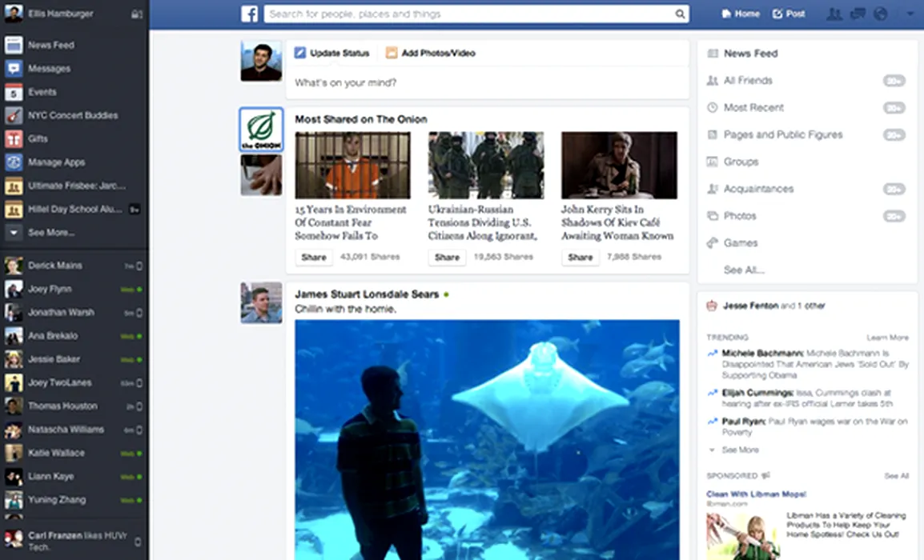Click the What's on your mind field
The height and width of the screenshot is (560, 924).
(487, 82)
